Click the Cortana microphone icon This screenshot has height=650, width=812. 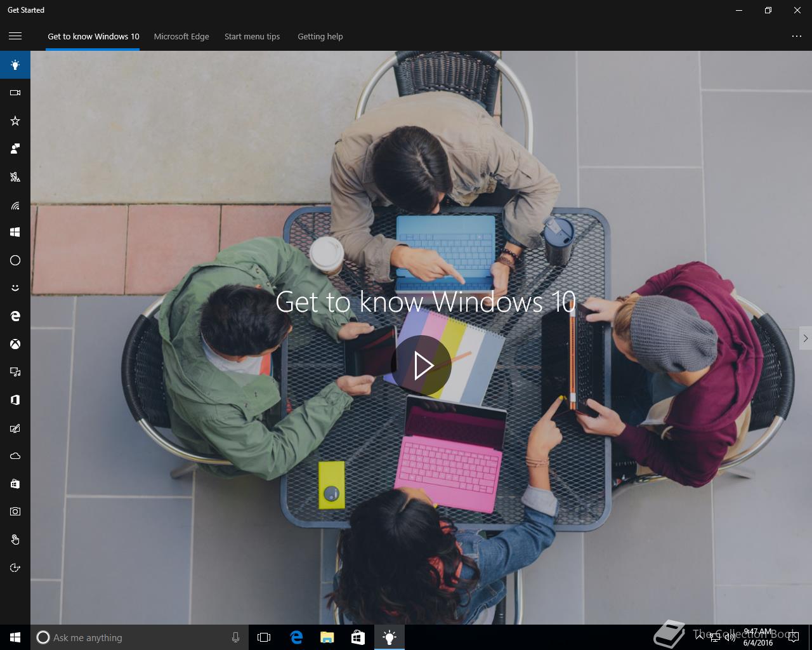(x=235, y=637)
